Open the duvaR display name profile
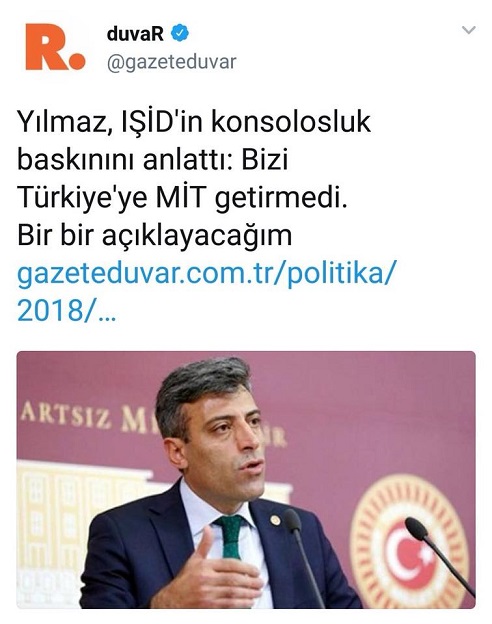Viewport: 492px width, 624px height. click(x=135, y=33)
